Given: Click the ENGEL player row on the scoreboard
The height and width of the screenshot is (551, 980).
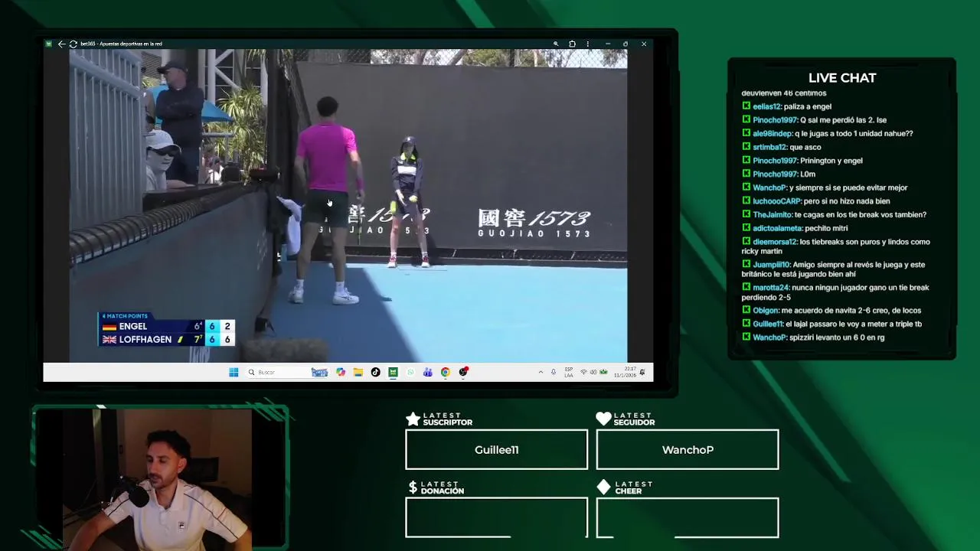Looking at the screenshot, I should tap(167, 326).
